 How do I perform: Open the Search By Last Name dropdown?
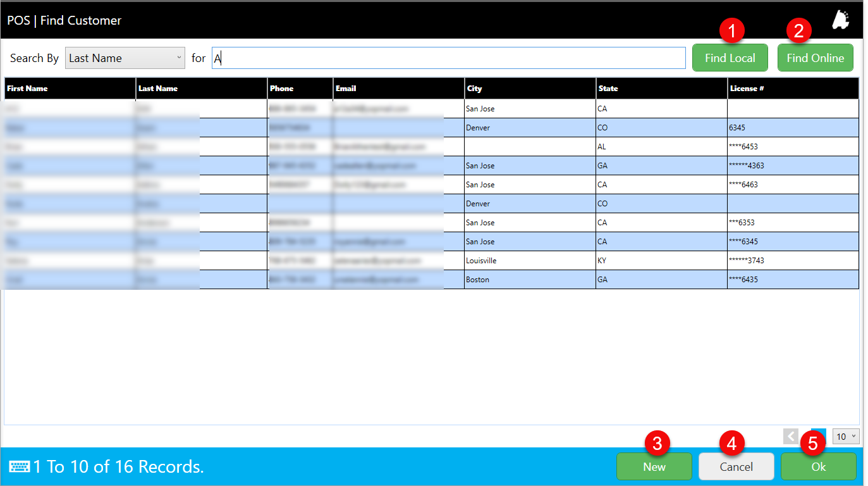click(125, 58)
